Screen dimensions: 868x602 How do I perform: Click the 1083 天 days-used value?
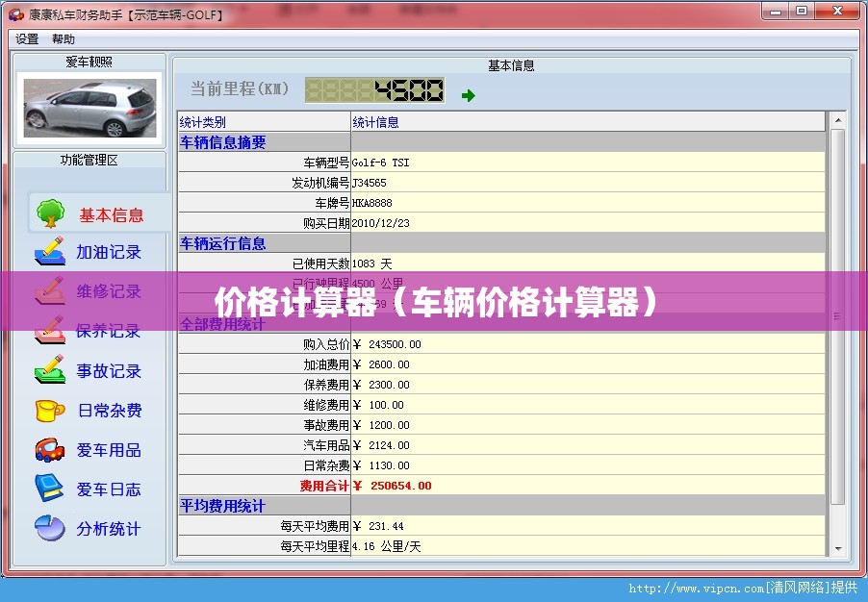[x=372, y=263]
